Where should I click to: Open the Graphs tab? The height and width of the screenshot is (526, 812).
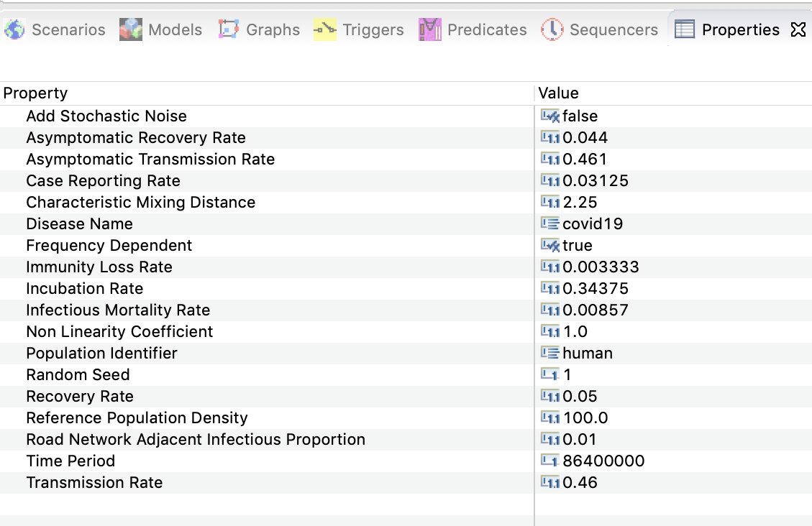tap(259, 29)
